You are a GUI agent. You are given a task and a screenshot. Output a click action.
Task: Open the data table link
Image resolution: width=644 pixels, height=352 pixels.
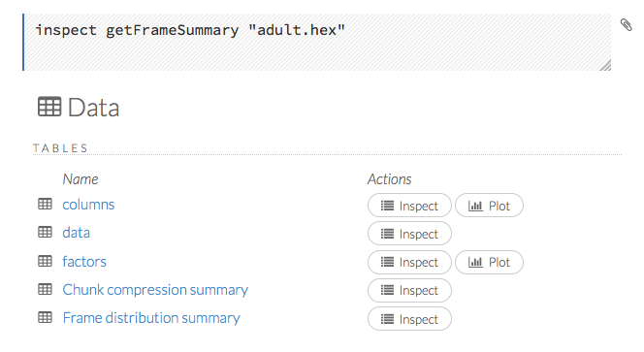[76, 233]
